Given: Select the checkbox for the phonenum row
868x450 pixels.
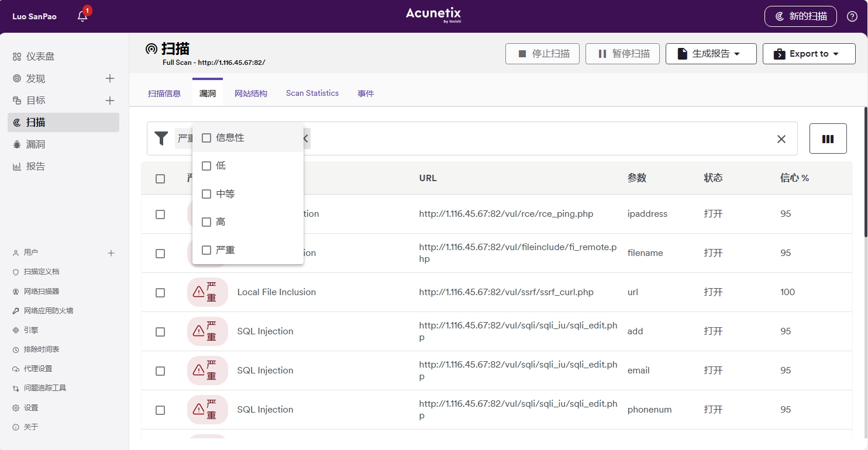Looking at the screenshot, I should click(x=160, y=410).
